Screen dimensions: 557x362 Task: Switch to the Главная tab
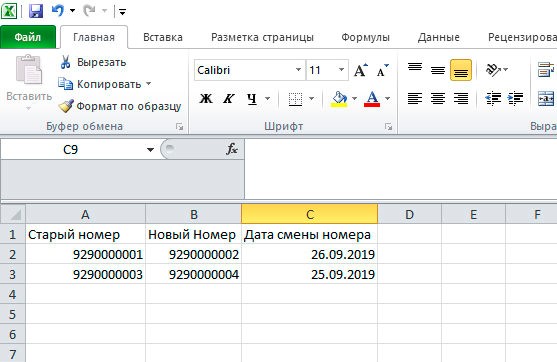pyautogui.click(x=94, y=37)
